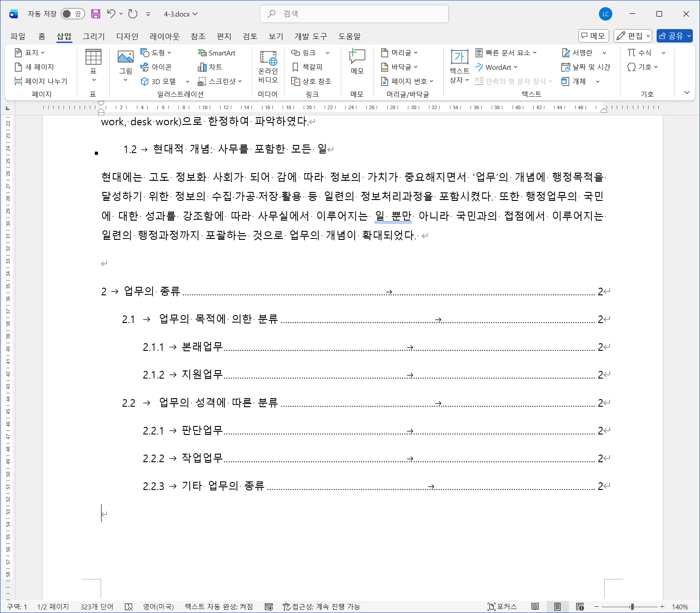700x613 pixels.
Task: Click the 표 table grid icon
Action: click(x=93, y=57)
